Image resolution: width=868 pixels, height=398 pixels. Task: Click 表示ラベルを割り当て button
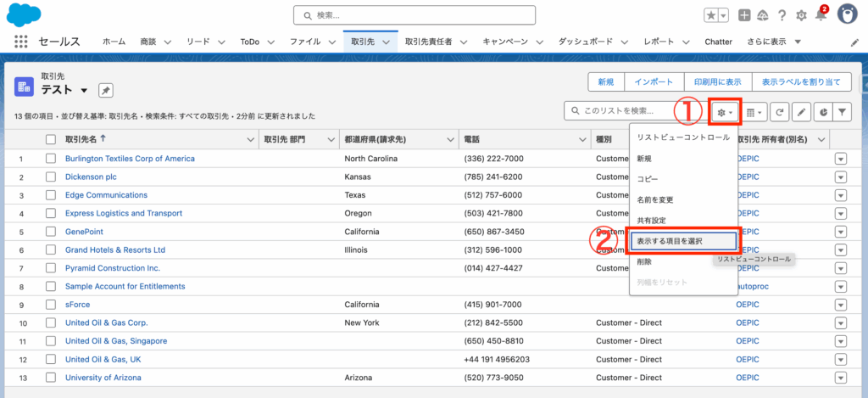(801, 82)
